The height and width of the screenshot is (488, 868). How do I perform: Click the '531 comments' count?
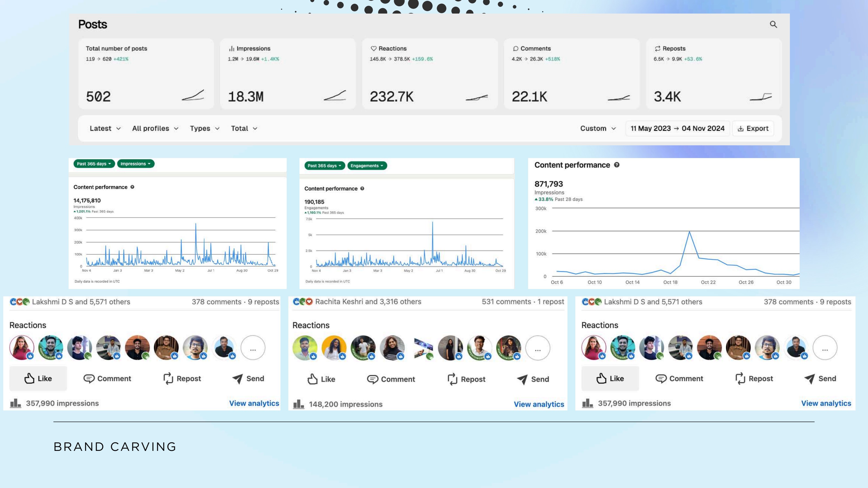[506, 301]
